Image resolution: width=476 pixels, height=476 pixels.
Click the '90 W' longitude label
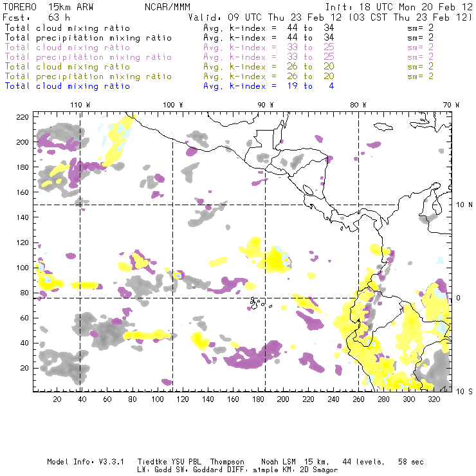[266, 105]
